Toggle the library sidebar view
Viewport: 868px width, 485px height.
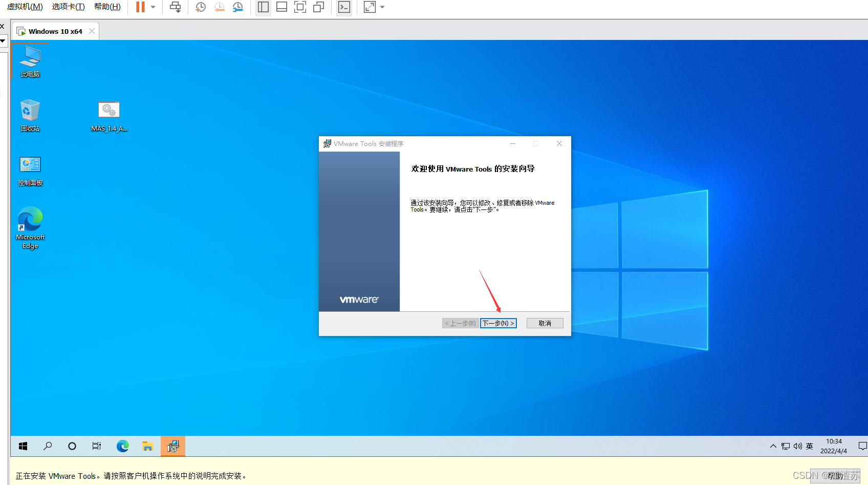pos(263,7)
